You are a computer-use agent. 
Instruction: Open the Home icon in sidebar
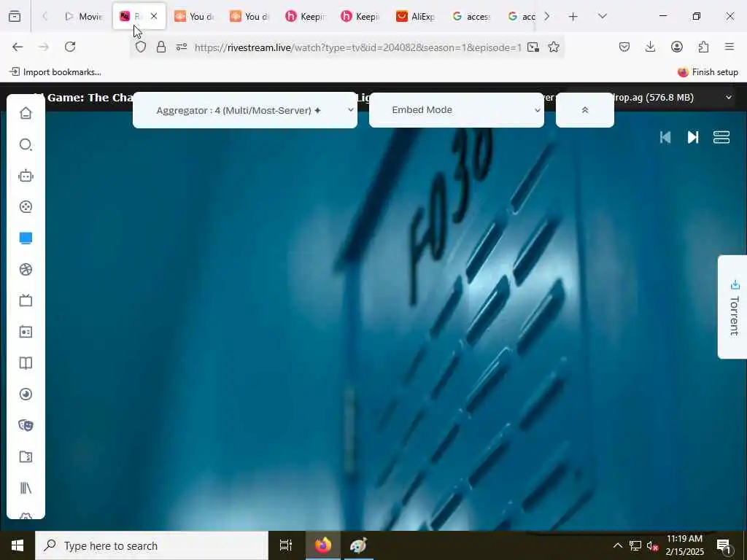coord(26,113)
